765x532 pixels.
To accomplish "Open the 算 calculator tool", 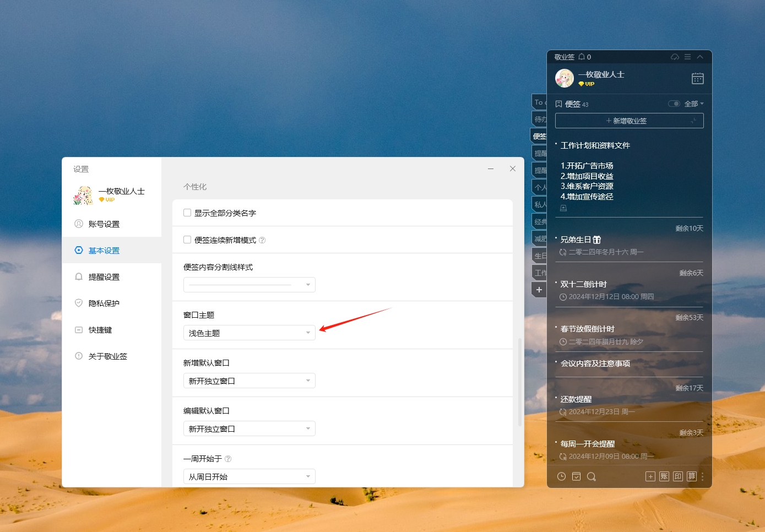I will click(x=692, y=476).
